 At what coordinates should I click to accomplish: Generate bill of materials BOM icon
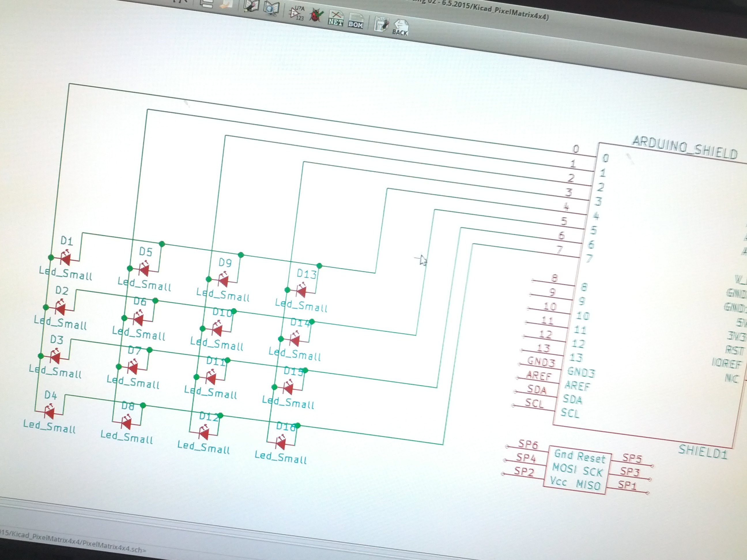pos(356,21)
